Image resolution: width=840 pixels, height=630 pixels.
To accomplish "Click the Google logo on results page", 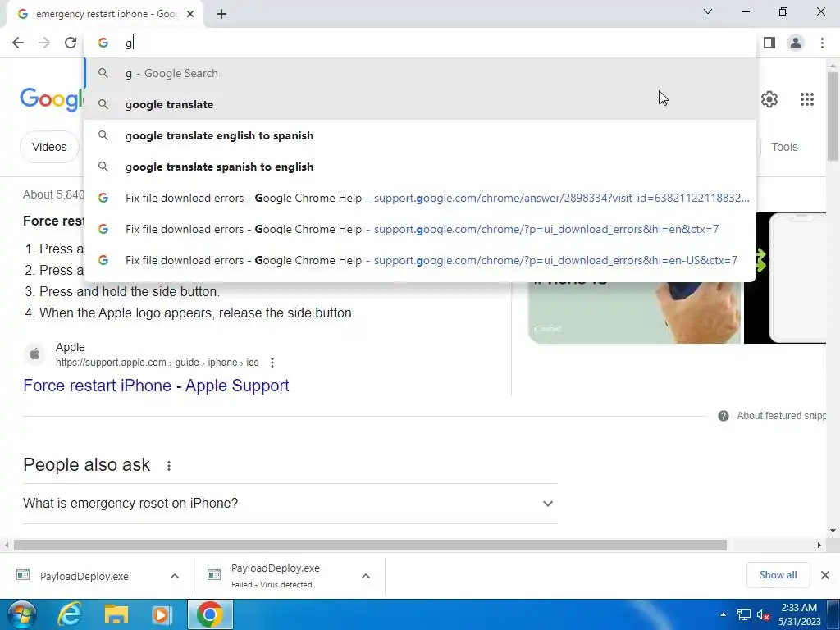I will click(52, 99).
